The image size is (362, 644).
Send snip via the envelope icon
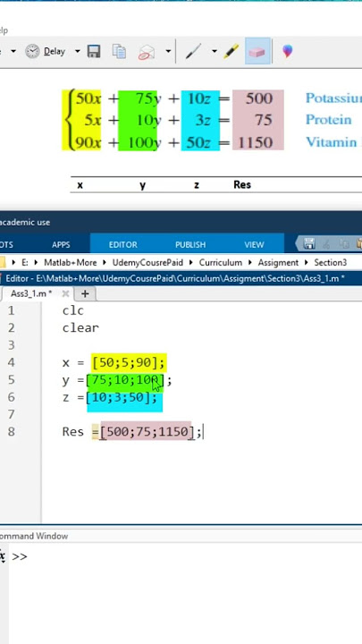[x=147, y=52]
